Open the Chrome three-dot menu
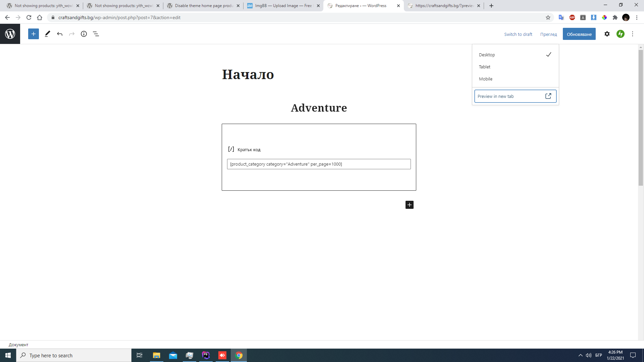Image resolution: width=644 pixels, height=362 pixels. pyautogui.click(x=637, y=17)
